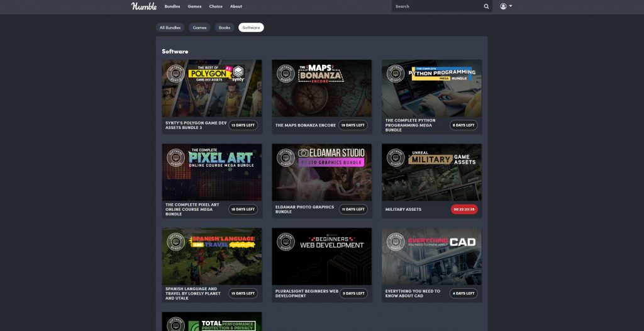Open the Total Performance Protection thumbnail
This screenshot has width=644, height=331.
click(211, 322)
